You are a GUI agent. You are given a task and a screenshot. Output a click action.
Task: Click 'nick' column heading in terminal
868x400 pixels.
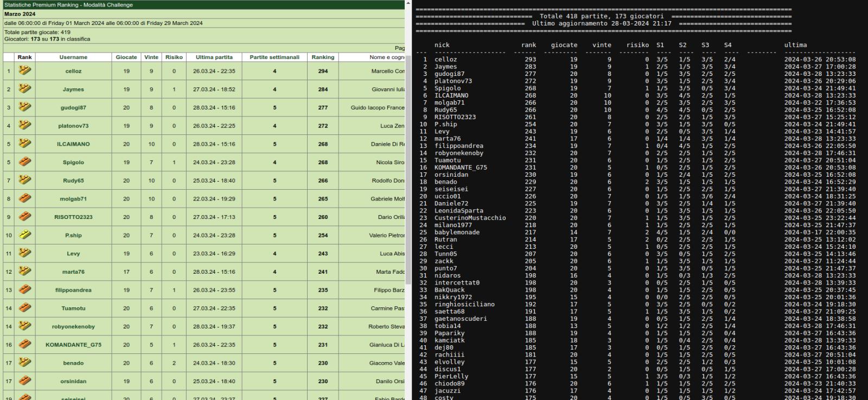pos(442,45)
